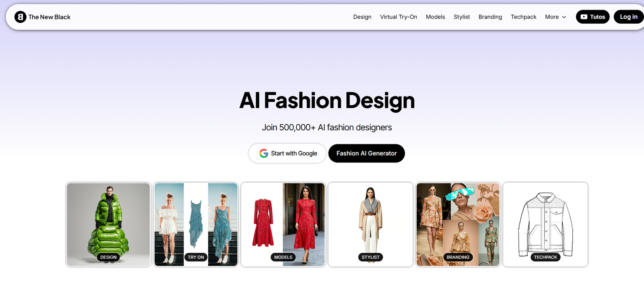Open the Design nav item
This screenshot has height=294, width=644.
[x=362, y=17]
